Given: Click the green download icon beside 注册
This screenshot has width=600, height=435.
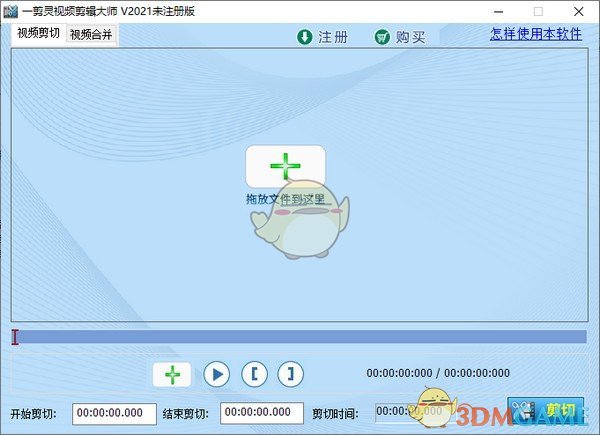Looking at the screenshot, I should click(x=305, y=37).
